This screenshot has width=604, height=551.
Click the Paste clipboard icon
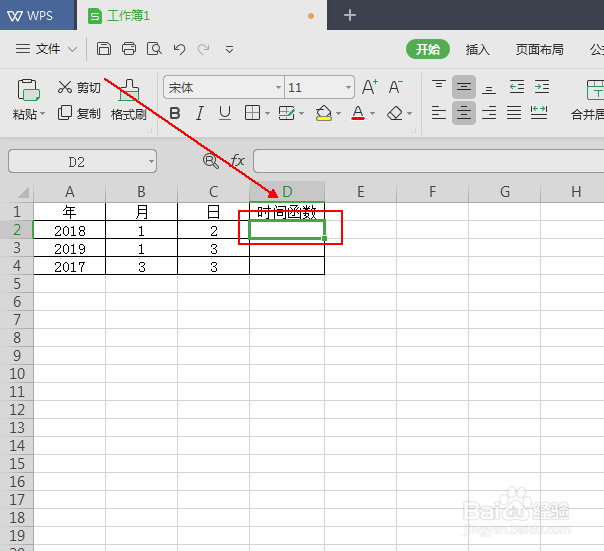coord(29,90)
